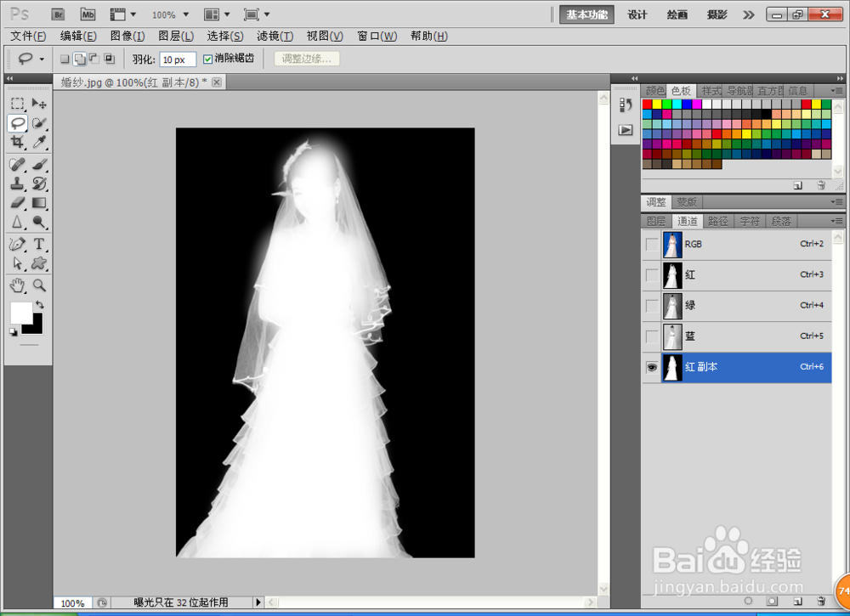Image resolution: width=850 pixels, height=616 pixels.
Task: Click the 调整边缘 button
Action: [307, 59]
